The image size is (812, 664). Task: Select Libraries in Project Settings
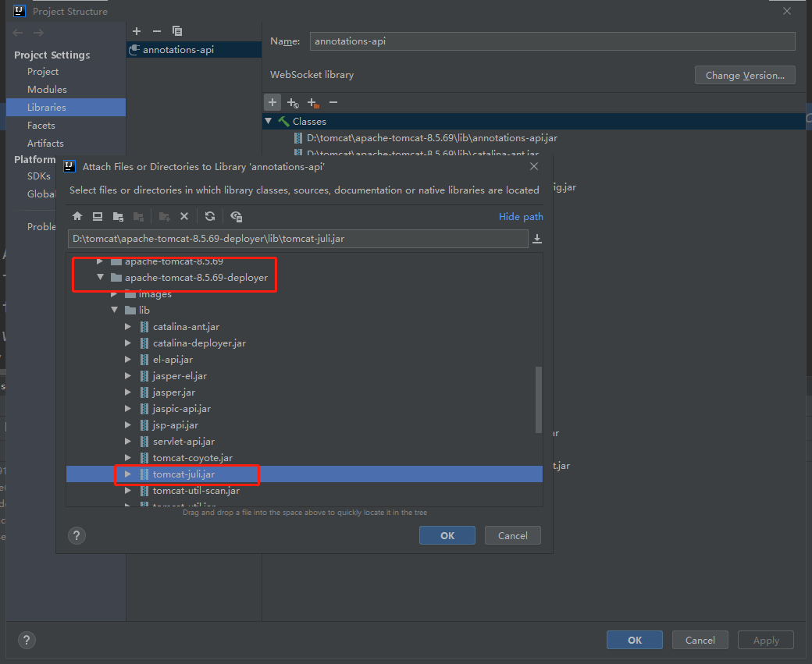pyautogui.click(x=66, y=107)
